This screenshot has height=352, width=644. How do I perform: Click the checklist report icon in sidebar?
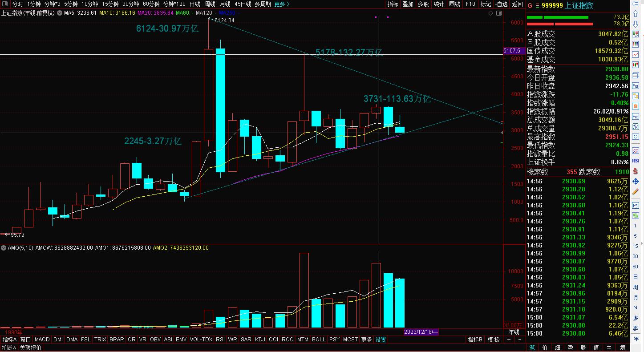pyautogui.click(x=635, y=34)
